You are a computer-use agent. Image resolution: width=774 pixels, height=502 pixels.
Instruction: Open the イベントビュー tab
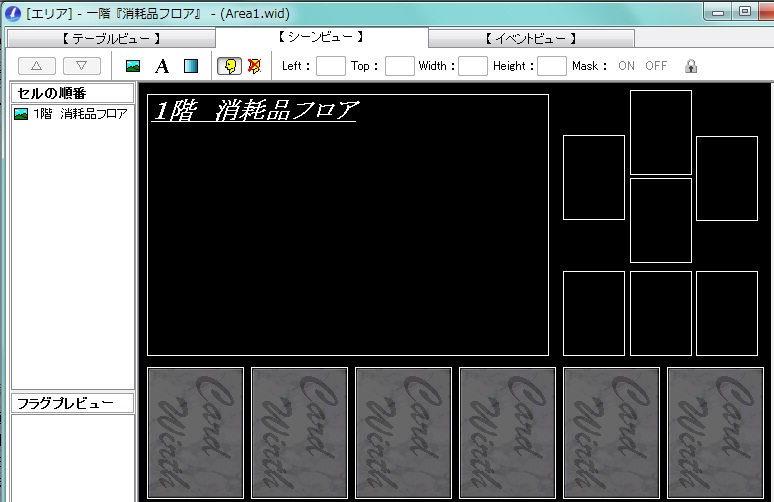pos(531,39)
